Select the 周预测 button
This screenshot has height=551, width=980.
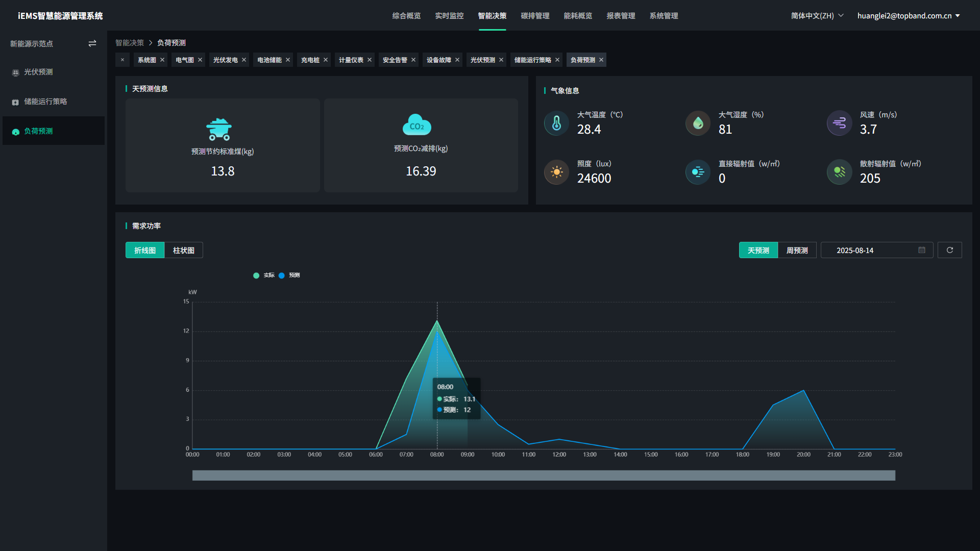(x=797, y=251)
